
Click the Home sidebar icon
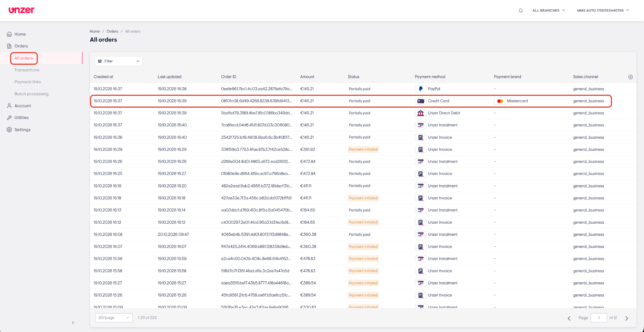point(9,34)
